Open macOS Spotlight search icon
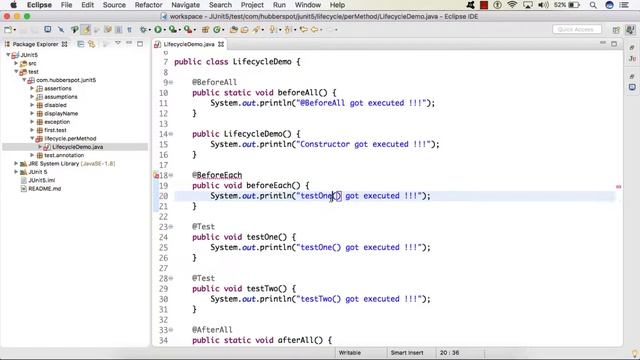The width and height of the screenshot is (640, 360). (x=593, y=5)
